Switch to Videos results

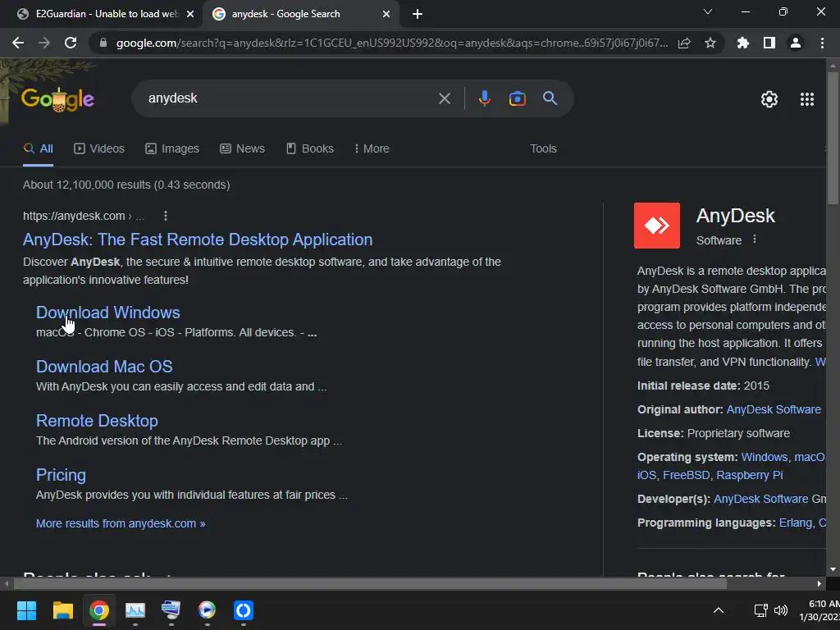coord(99,149)
